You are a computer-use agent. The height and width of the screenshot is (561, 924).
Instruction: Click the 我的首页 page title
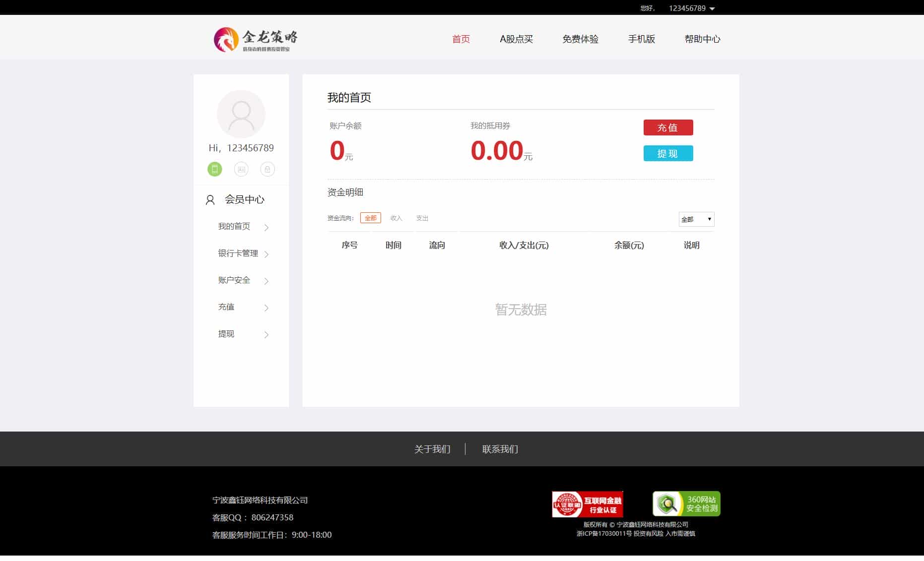click(349, 98)
